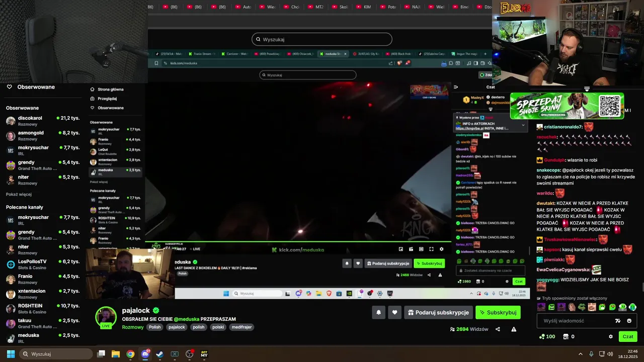Click bookmark icon left of address bar
Screen dimensions: 644x362
156,63
